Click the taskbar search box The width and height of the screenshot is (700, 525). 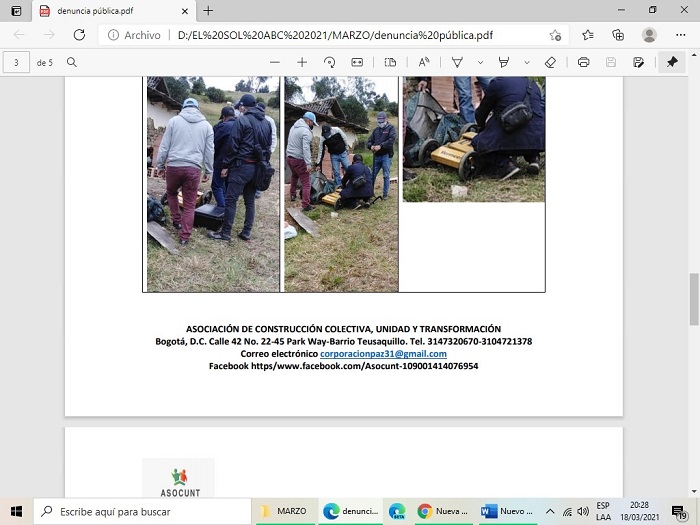(142, 512)
